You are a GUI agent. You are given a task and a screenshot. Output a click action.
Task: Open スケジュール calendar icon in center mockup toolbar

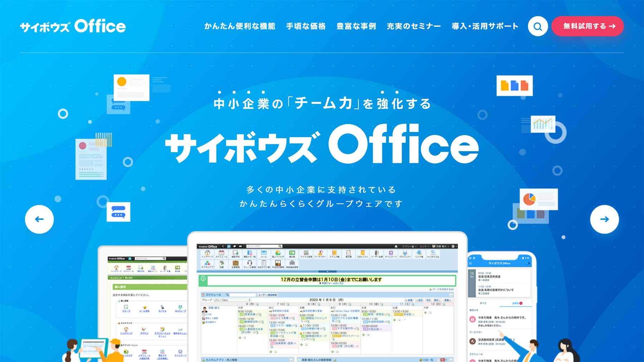[x=221, y=254]
